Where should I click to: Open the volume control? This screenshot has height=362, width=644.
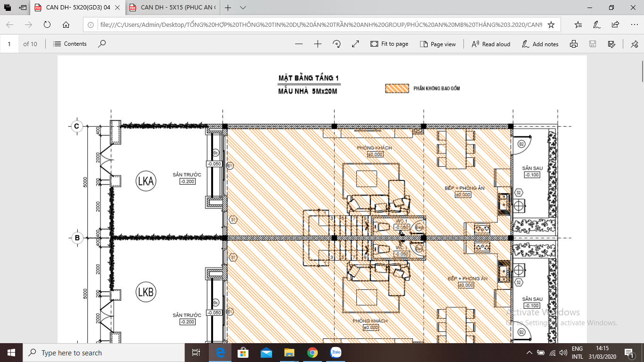[x=563, y=353]
